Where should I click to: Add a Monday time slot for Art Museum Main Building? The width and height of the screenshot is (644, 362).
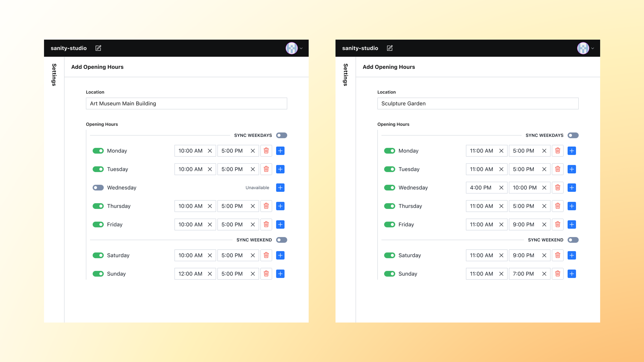point(280,151)
